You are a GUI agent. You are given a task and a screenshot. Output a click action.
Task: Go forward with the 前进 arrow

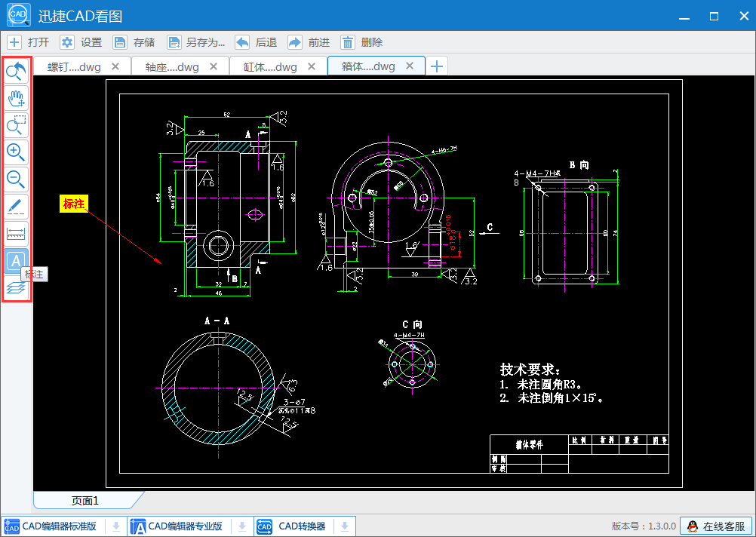[x=294, y=42]
